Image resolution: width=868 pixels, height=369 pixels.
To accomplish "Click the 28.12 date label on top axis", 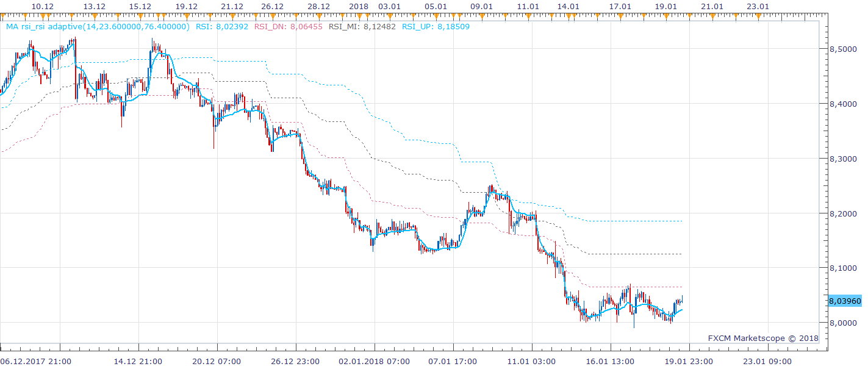I will (x=318, y=5).
